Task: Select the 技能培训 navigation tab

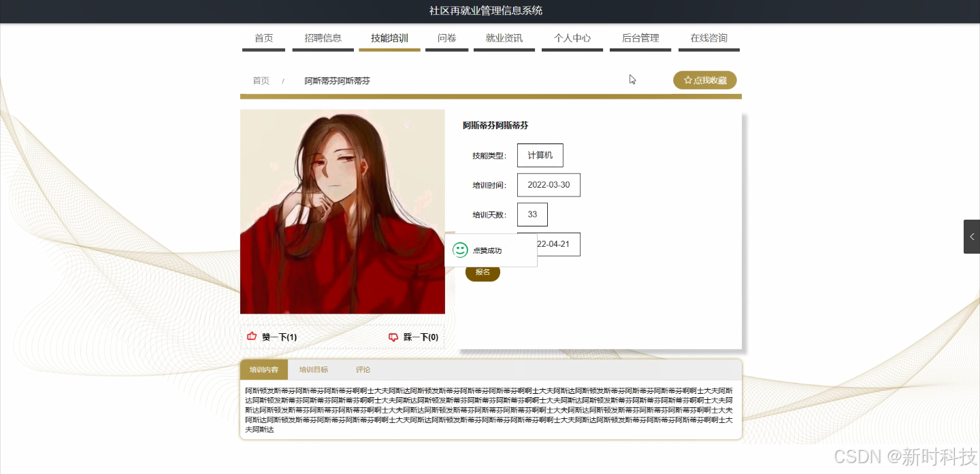Action: [x=390, y=38]
